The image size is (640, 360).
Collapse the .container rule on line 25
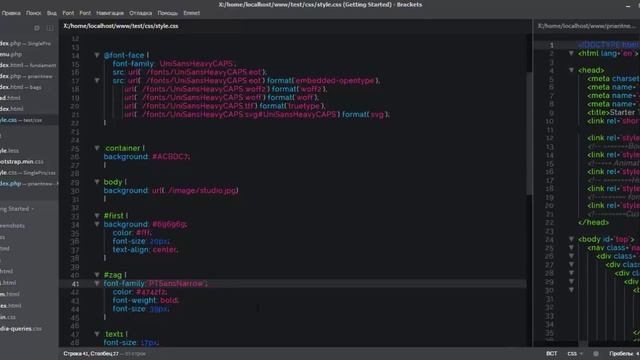pyautogui.click(x=97, y=148)
